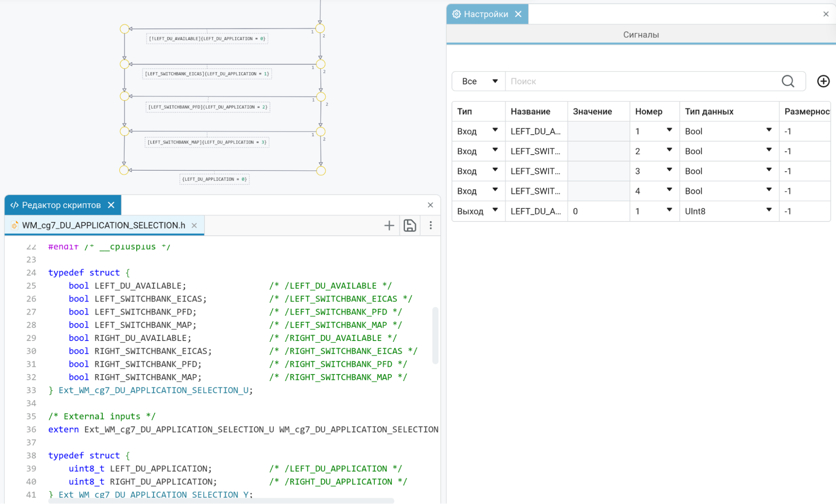Open number dropdown for row numbered 4
The image size is (836, 504).
click(x=669, y=190)
